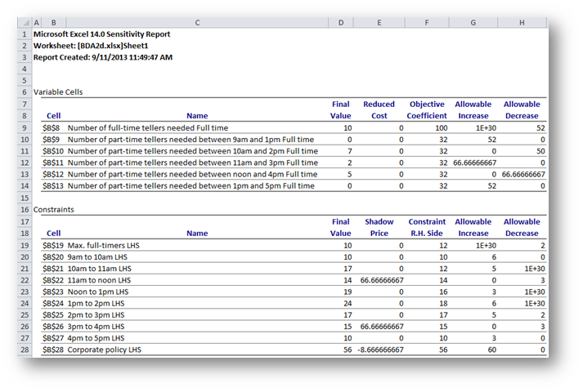Click the part-time tellers 1pm and 5pm name
The height and width of the screenshot is (392, 583).
click(x=191, y=186)
